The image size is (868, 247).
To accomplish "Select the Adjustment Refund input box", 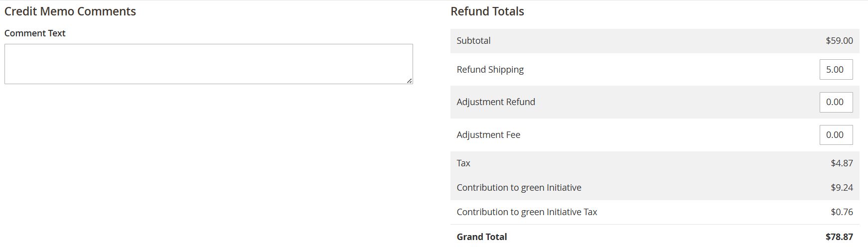I will [x=836, y=102].
